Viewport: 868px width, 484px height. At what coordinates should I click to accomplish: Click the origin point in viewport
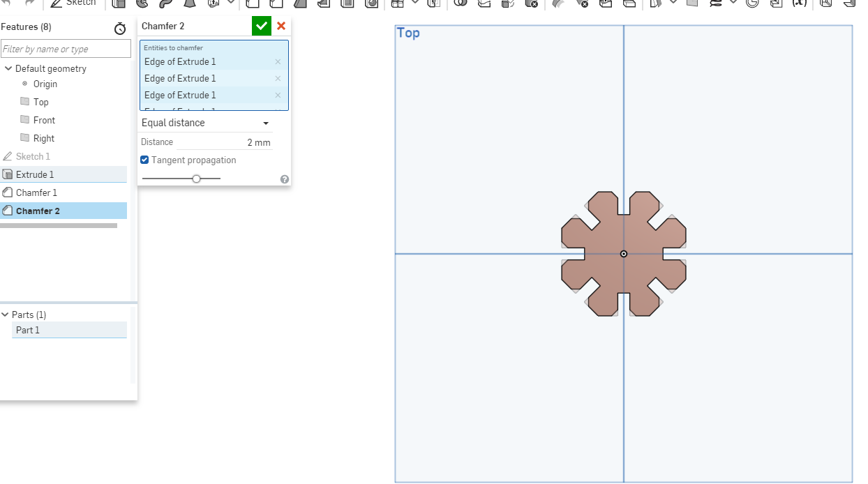click(624, 254)
